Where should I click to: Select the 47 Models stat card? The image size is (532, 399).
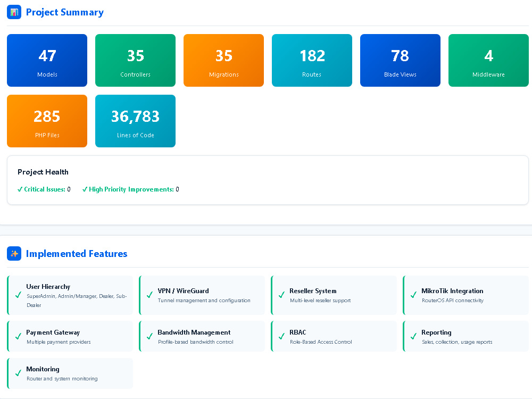(47, 61)
